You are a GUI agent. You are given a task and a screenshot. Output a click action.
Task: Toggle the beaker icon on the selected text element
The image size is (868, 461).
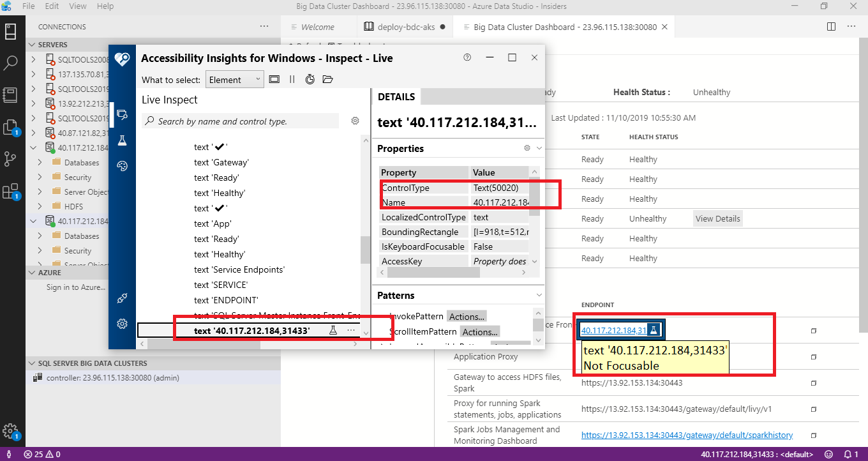coord(333,329)
